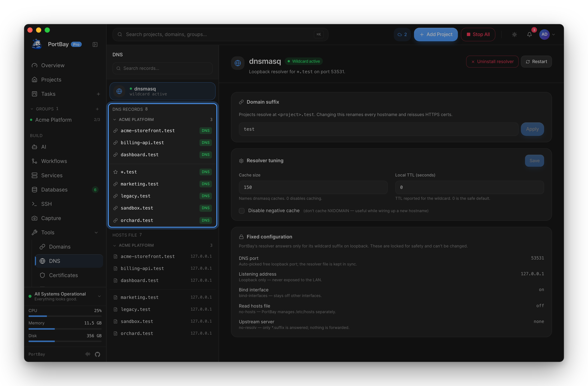Click the Memory usage bar
This screenshot has width=588, height=386.
65,329
